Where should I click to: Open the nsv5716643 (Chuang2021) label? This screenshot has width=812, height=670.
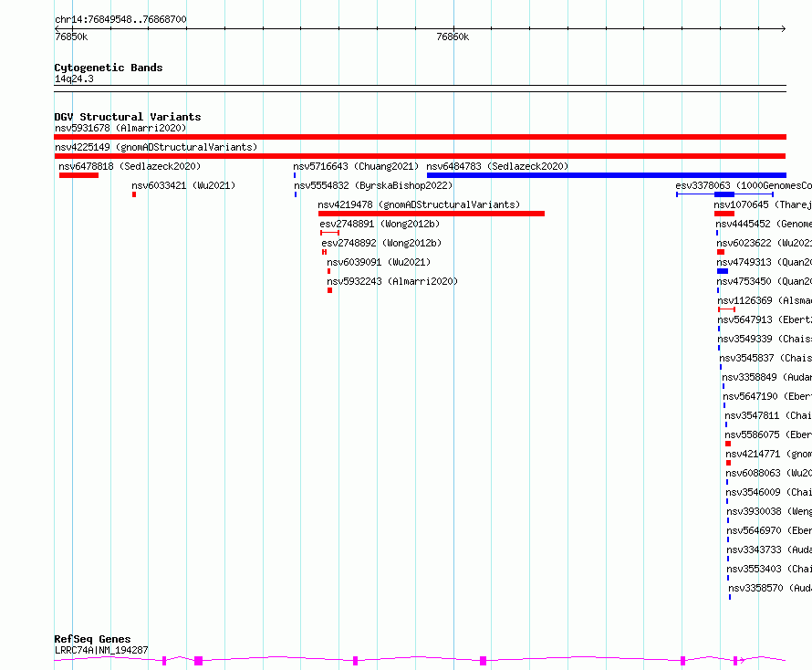point(356,166)
